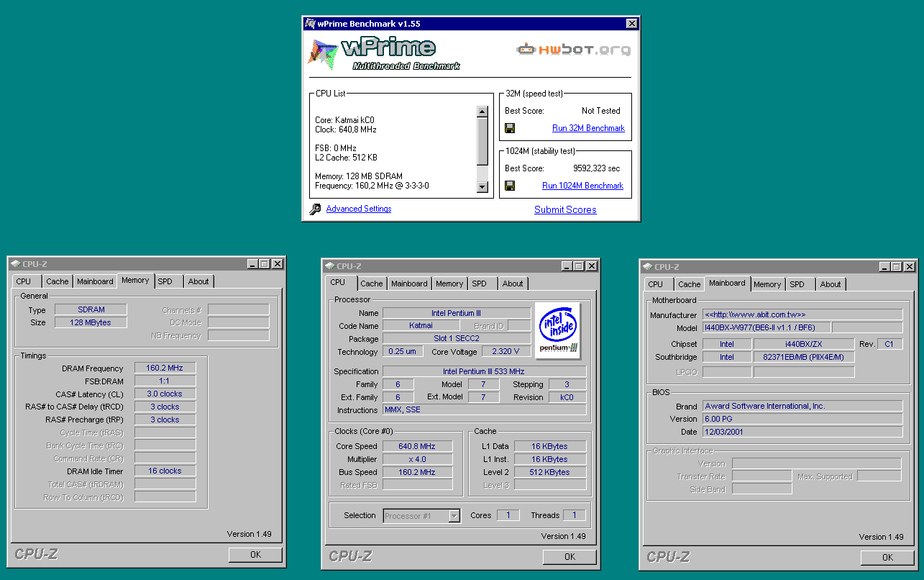Click the motherboard Model i440BX-W977 field
The width and height of the screenshot is (924, 580).
tap(767, 327)
